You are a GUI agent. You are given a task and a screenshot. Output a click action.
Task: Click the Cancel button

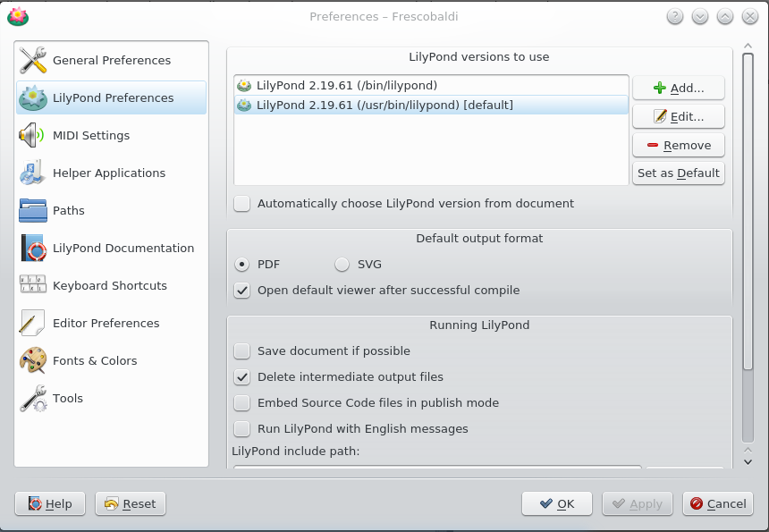[717, 503]
